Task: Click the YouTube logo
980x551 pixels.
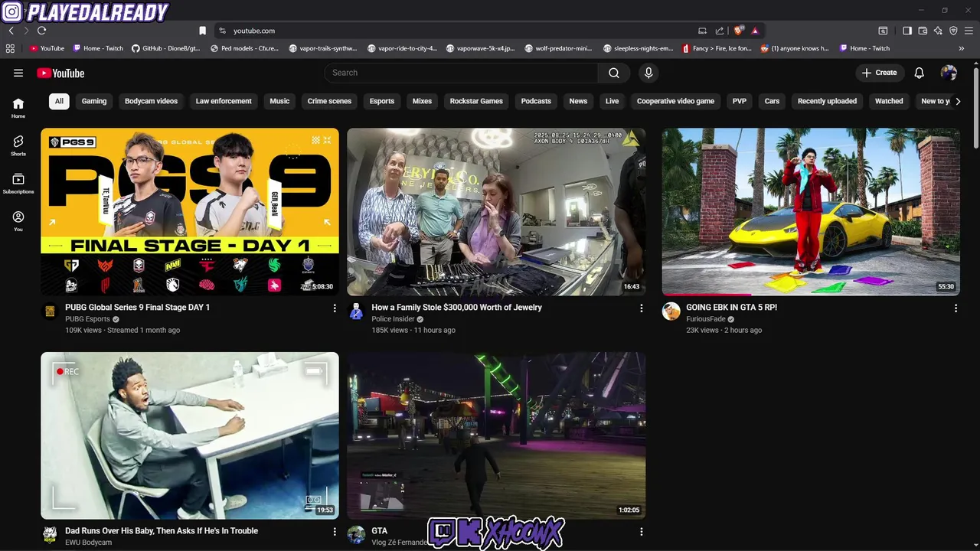Action: tap(60, 73)
